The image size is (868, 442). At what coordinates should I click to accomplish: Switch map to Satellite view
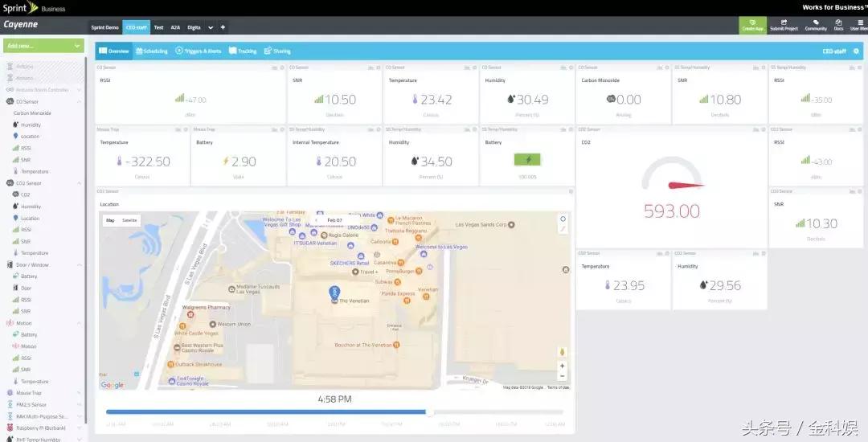129,219
